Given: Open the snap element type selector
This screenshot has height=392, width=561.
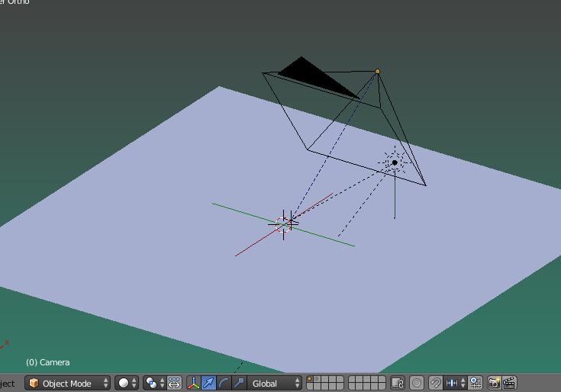Looking at the screenshot, I should click(455, 383).
